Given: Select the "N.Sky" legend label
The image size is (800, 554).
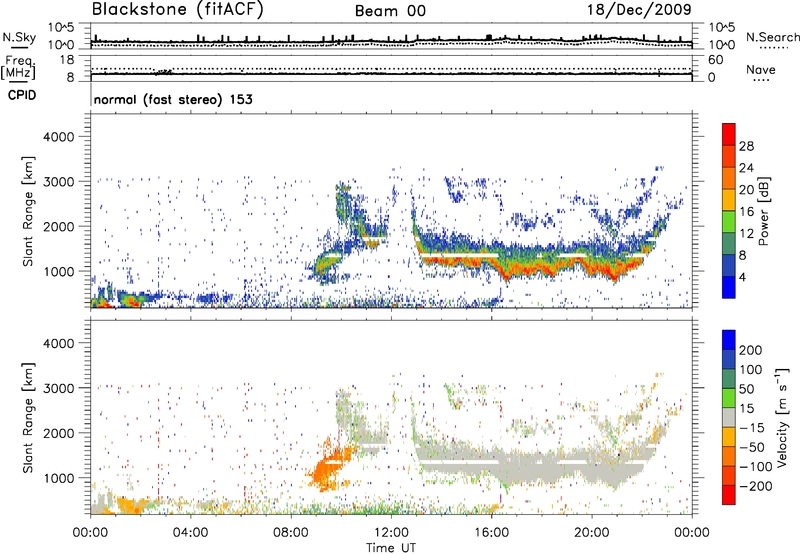Looking at the screenshot, I should coord(19,37).
